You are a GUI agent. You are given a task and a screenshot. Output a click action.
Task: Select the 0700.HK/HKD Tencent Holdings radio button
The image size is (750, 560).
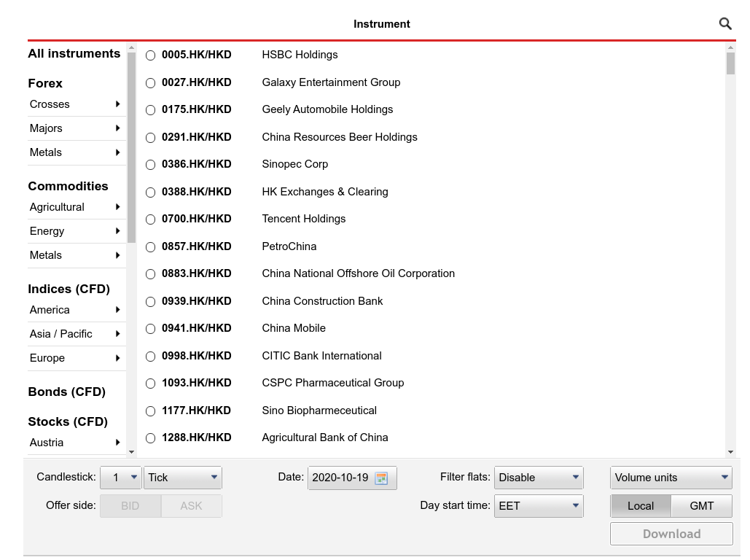point(151,219)
